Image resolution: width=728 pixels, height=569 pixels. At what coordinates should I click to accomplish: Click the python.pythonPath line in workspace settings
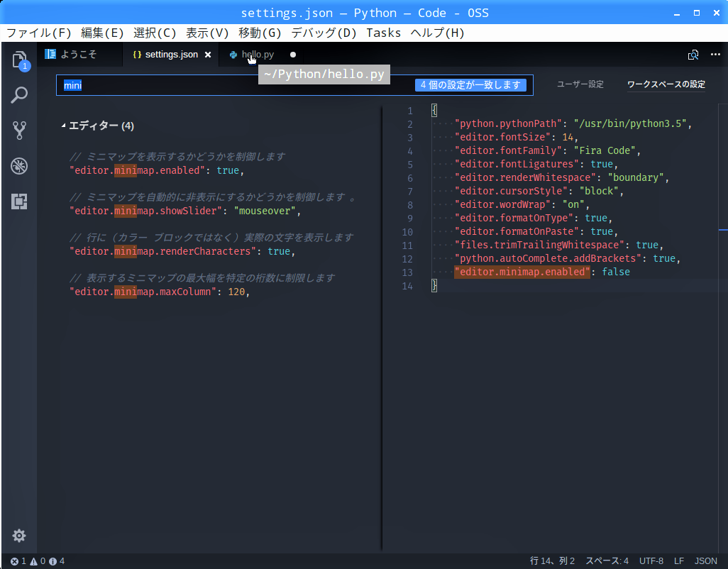[x=573, y=123]
